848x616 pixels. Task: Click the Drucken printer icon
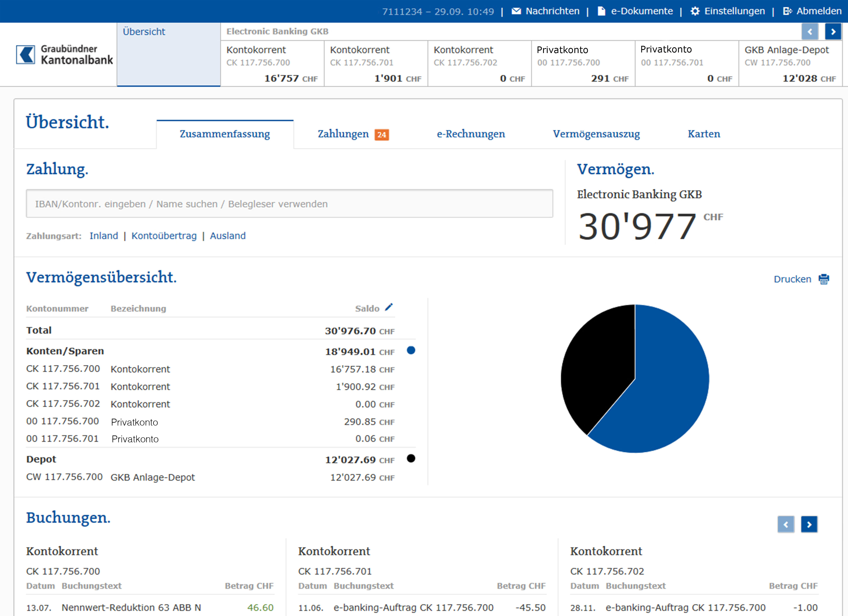pos(824,279)
